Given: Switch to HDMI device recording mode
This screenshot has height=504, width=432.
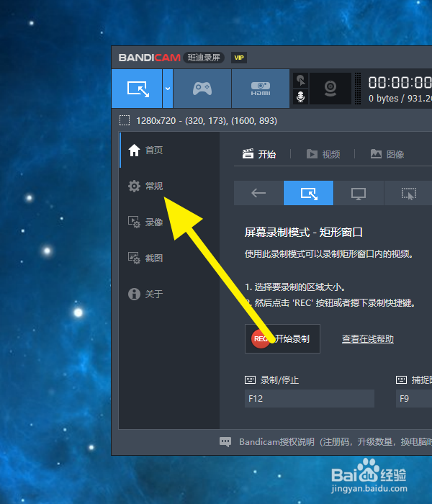Looking at the screenshot, I should coord(261,89).
